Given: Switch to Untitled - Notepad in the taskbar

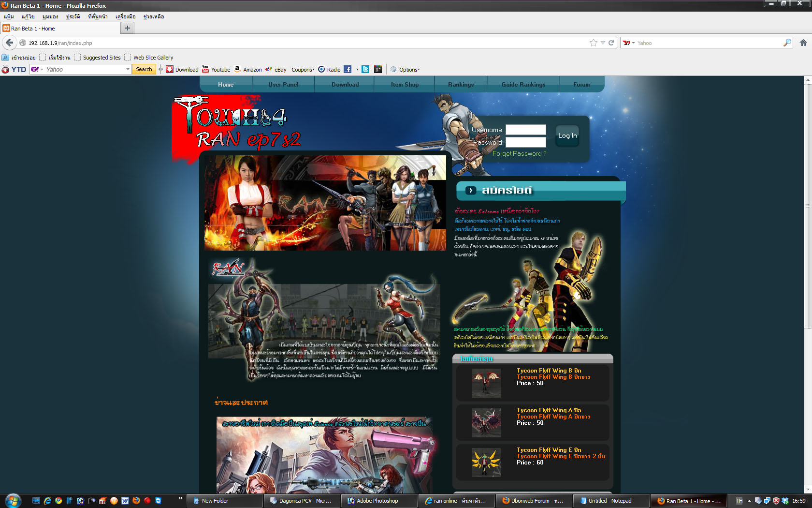Looking at the screenshot, I should 610,501.
